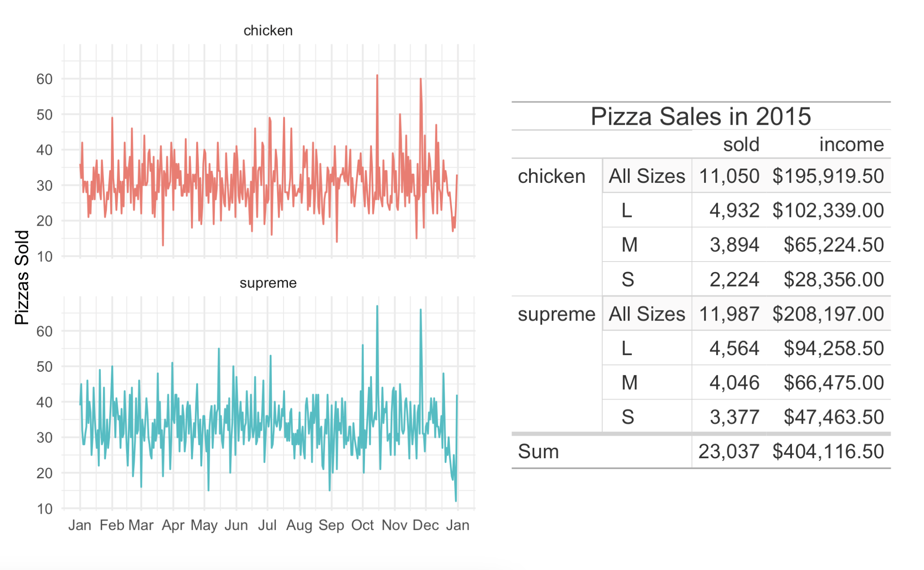
Task: Select the 11,987 sold cell
Action: (x=729, y=314)
